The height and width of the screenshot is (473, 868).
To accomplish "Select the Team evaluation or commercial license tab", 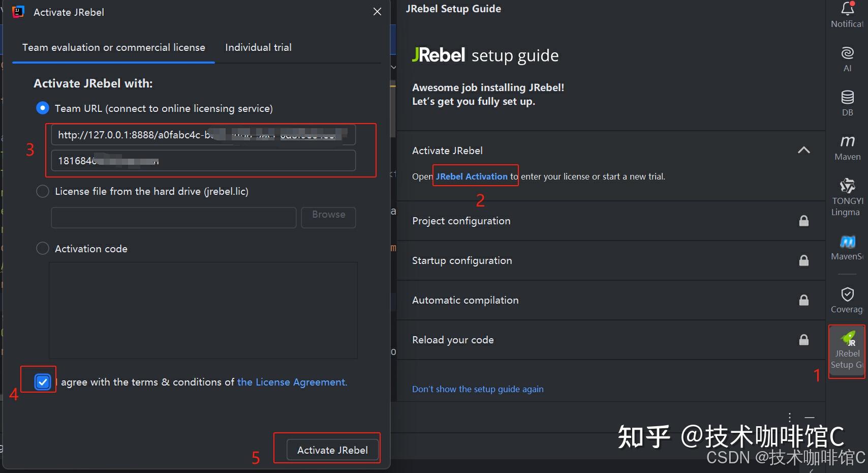I will tap(113, 47).
